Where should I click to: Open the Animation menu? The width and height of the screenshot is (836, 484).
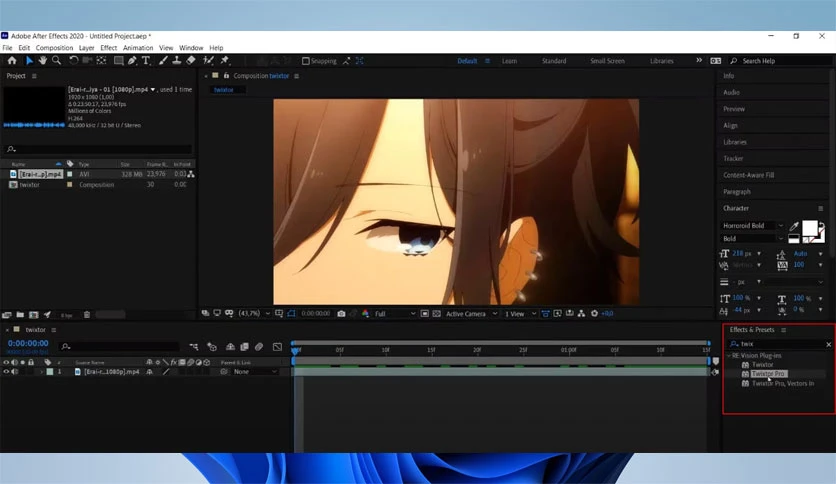point(138,48)
